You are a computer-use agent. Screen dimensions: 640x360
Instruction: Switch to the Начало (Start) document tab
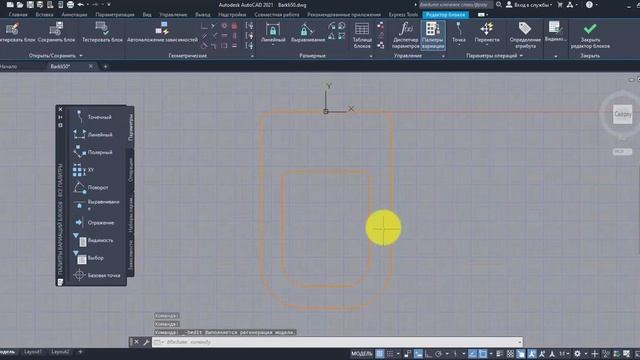click(9, 66)
